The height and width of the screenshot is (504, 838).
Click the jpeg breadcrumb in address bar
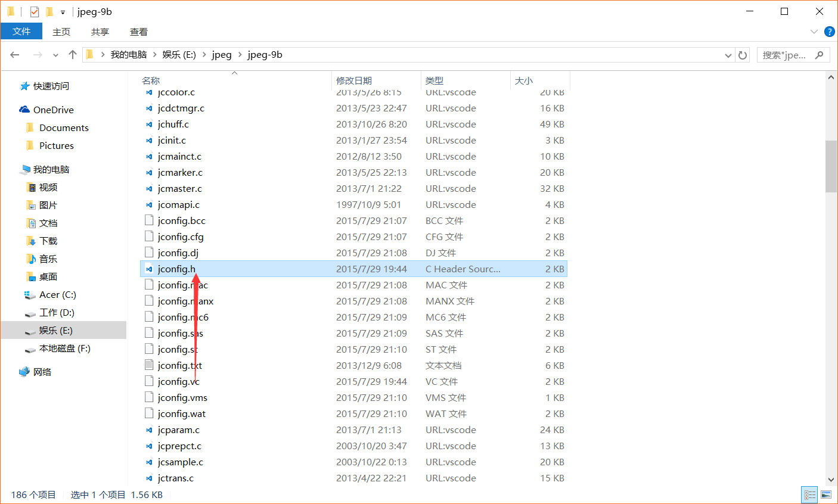tap(222, 54)
